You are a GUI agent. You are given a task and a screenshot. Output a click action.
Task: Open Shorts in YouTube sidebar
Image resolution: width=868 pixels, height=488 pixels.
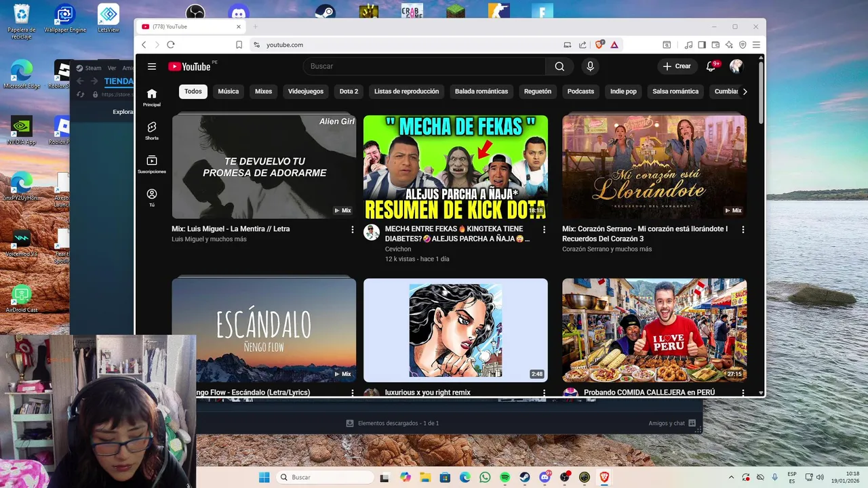pyautogui.click(x=152, y=131)
